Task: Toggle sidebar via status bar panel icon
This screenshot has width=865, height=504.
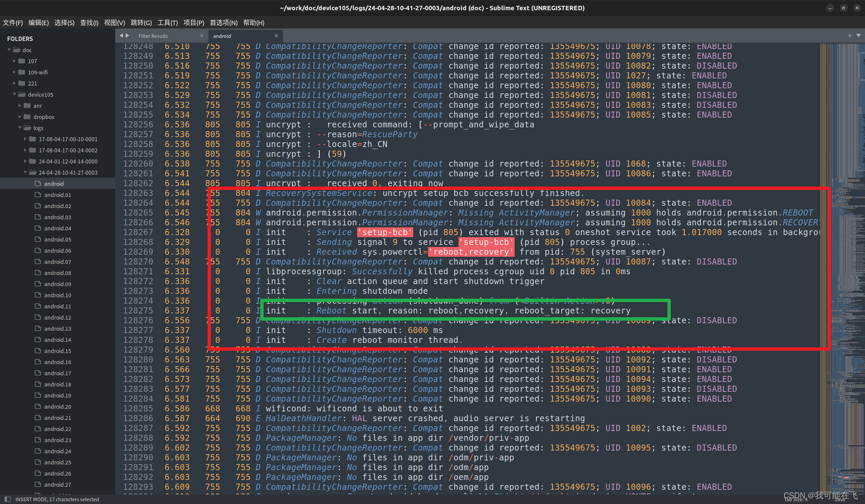Action: coord(7,499)
